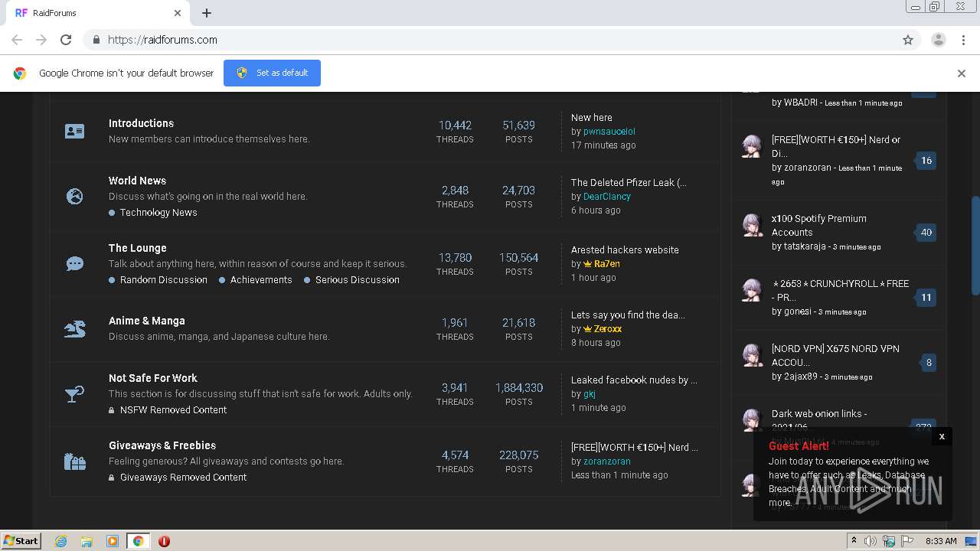This screenshot has height=551, width=980.
Task: Click the Introductions forum ID card icon
Action: pyautogui.click(x=75, y=132)
